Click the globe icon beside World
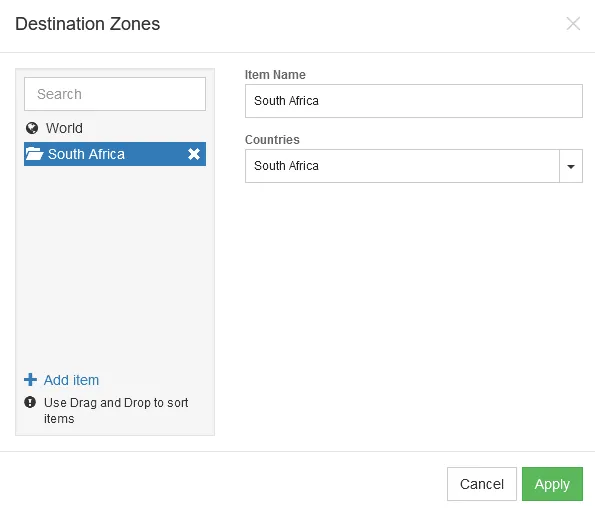This screenshot has width=595, height=509. pyautogui.click(x=32, y=128)
